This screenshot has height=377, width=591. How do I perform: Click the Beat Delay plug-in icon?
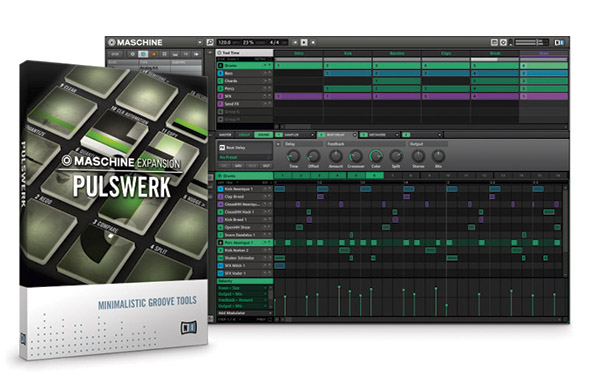(x=222, y=147)
